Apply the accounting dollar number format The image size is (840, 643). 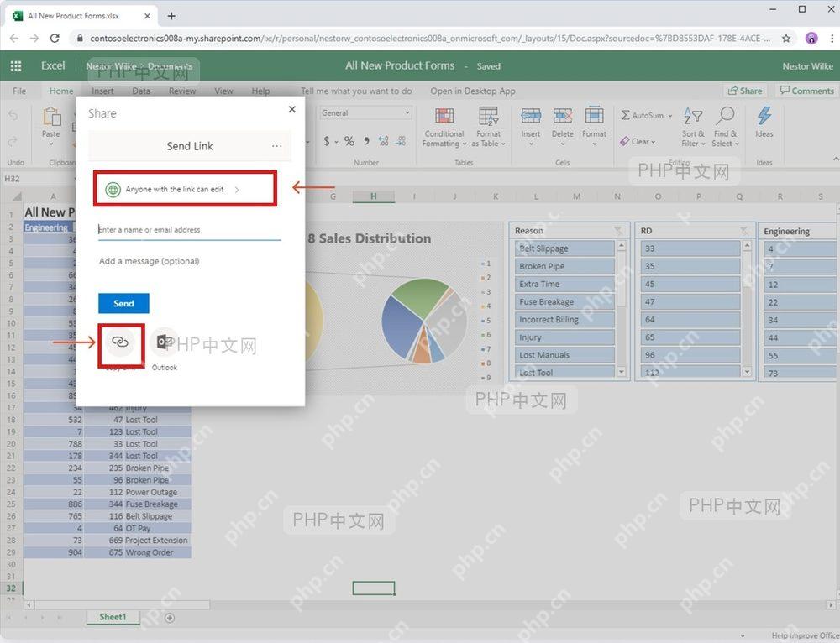point(326,141)
